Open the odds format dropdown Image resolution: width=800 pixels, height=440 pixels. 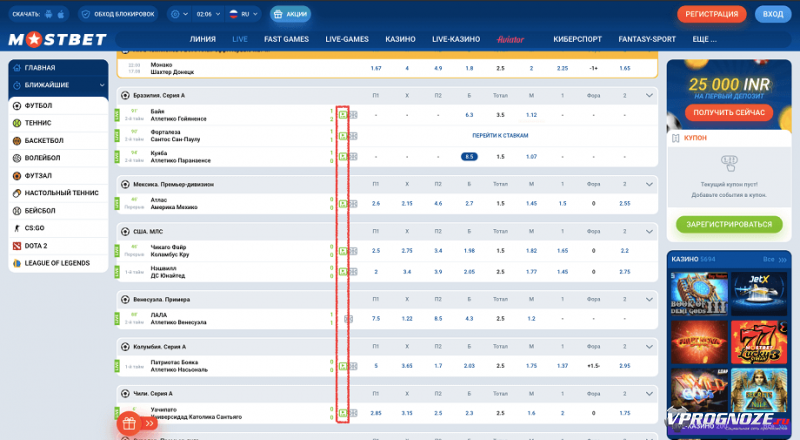click(180, 14)
